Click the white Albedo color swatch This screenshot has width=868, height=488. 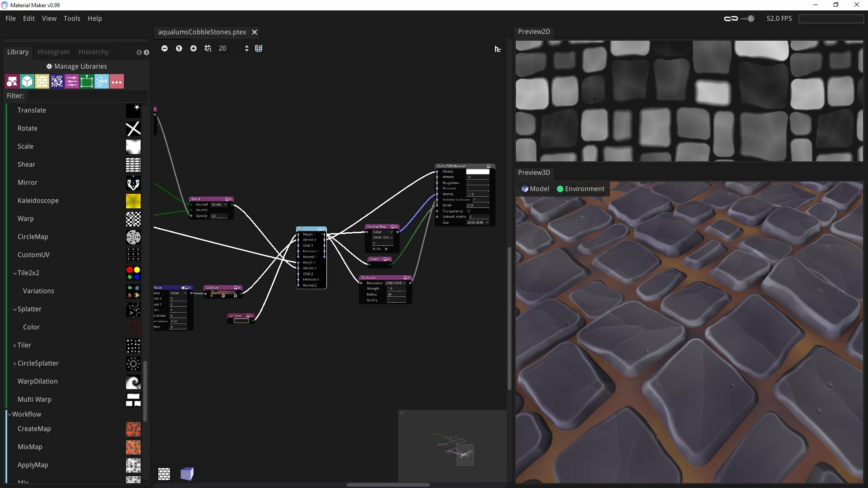click(x=478, y=172)
